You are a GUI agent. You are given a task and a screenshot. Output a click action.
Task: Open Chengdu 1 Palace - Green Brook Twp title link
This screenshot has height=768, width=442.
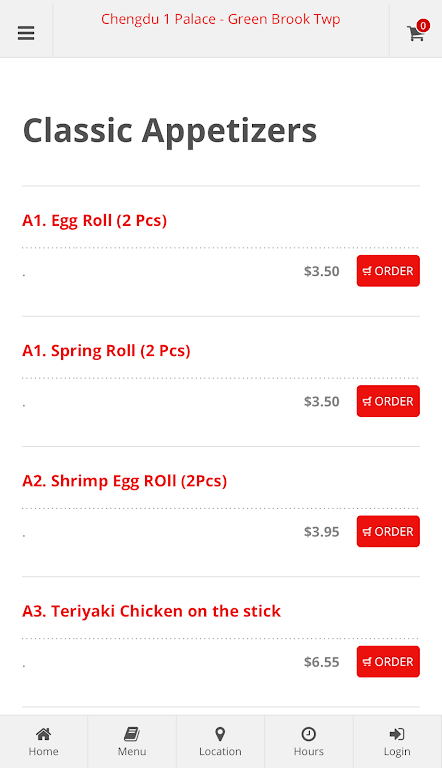(221, 19)
